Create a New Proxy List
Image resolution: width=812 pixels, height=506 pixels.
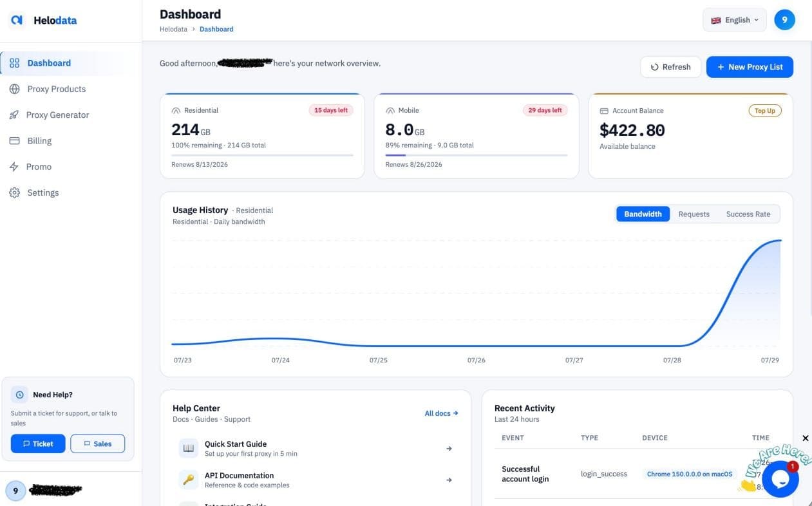point(750,67)
